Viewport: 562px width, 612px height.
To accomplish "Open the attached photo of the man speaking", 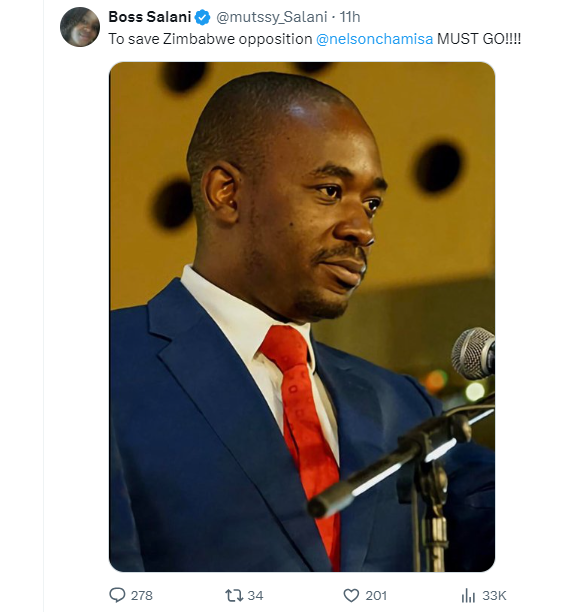I will (302, 317).
